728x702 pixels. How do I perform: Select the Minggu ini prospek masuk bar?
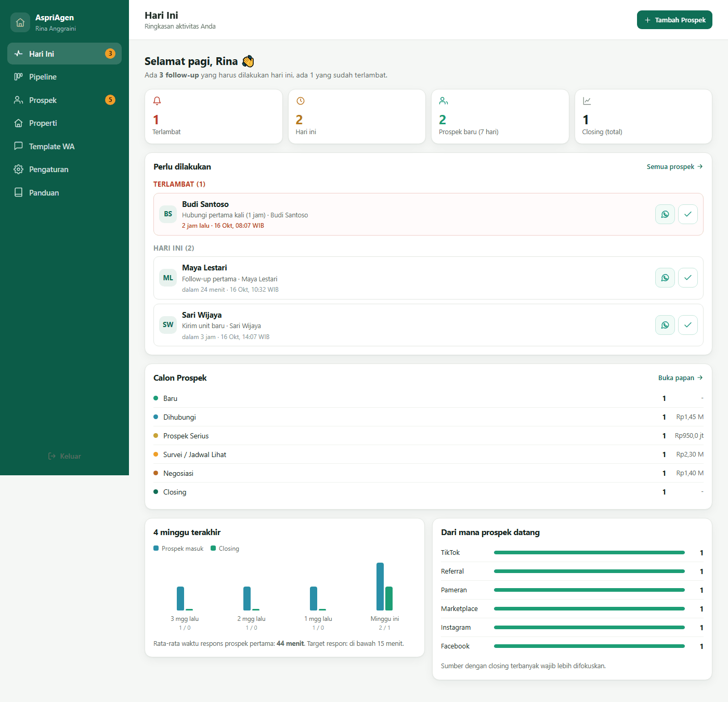380,587
